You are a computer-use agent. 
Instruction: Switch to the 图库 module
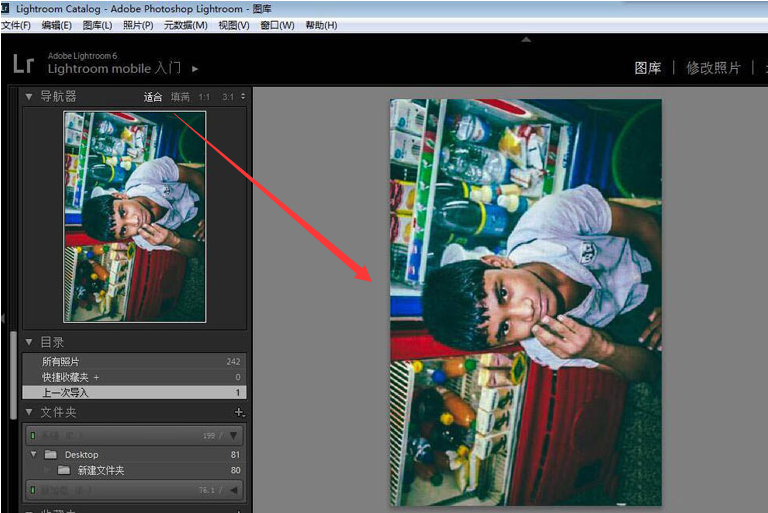[648, 68]
